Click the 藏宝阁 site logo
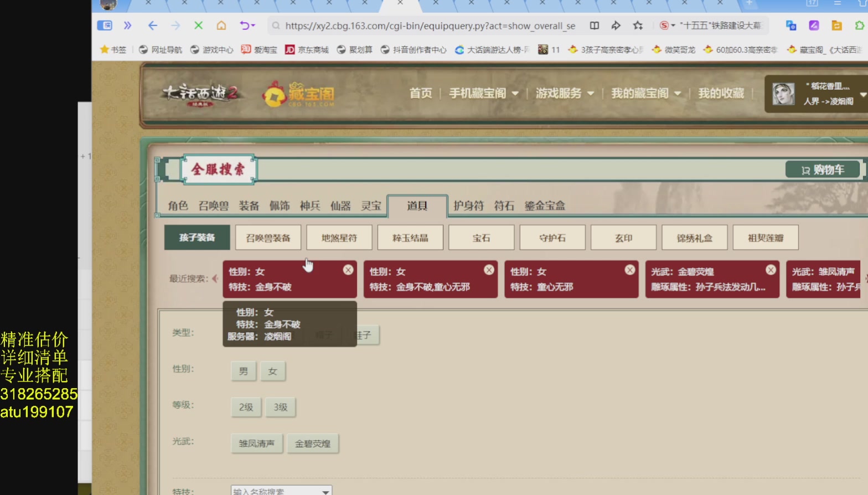868x495 pixels. (298, 94)
